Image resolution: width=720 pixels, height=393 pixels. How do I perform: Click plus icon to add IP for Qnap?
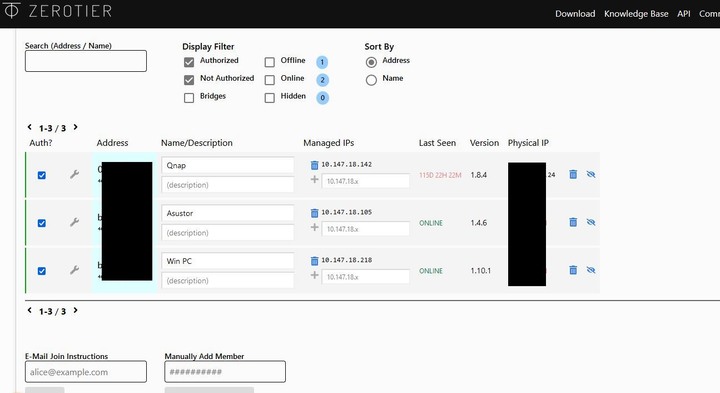[315, 180]
